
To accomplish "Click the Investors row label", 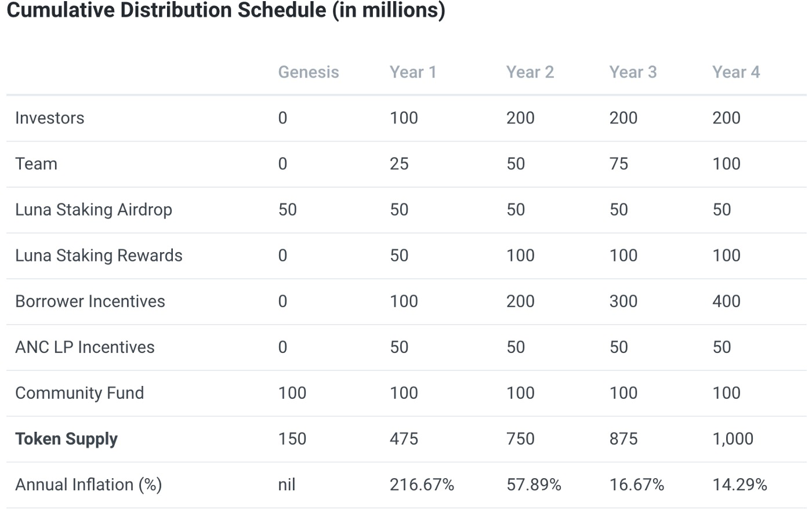I will (50, 118).
